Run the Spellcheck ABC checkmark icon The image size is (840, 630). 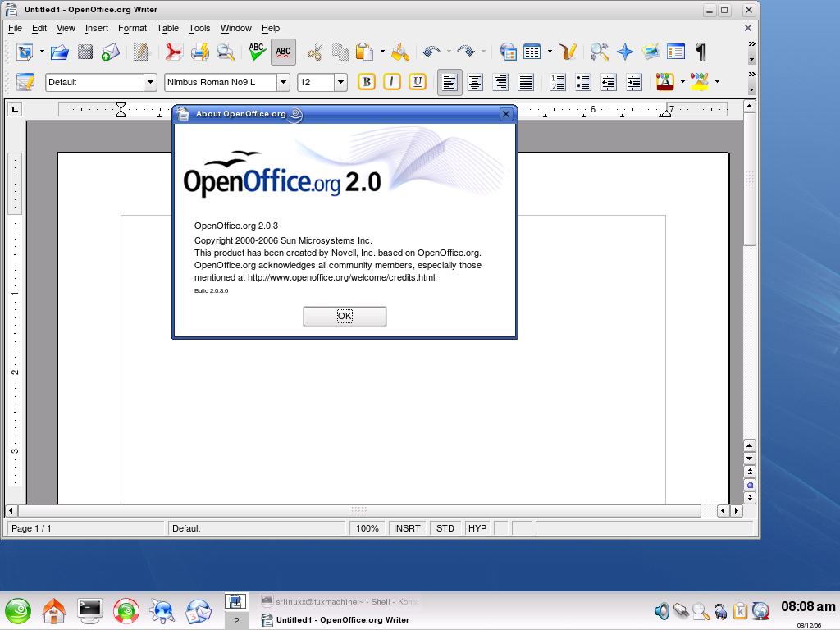coord(257,52)
